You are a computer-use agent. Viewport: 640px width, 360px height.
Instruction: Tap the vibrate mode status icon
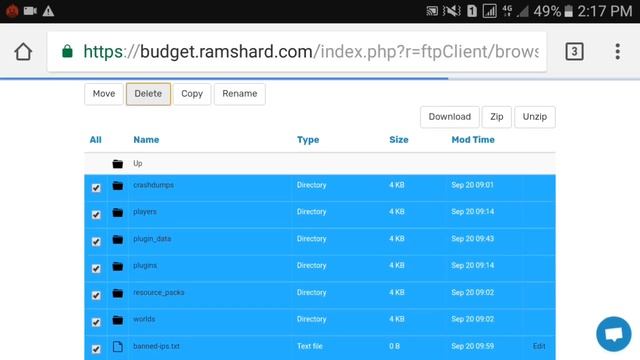452,11
